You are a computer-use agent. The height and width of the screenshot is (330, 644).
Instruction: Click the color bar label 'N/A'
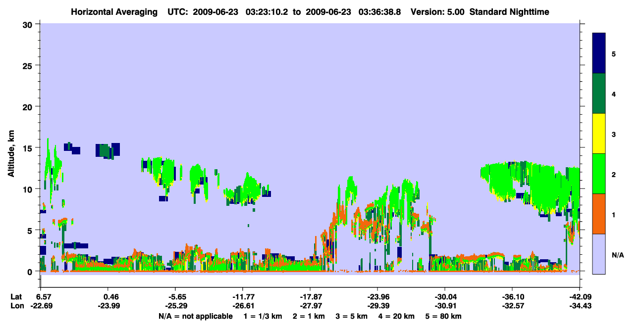click(618, 255)
